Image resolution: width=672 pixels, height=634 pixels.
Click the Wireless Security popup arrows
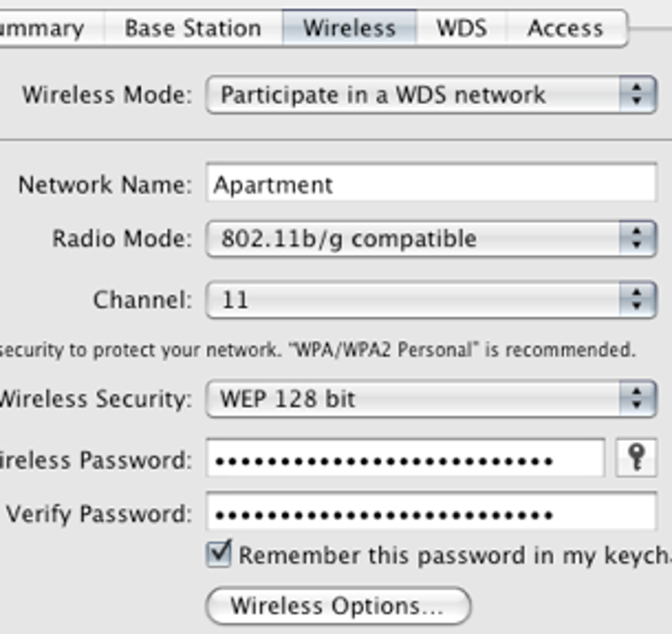click(x=638, y=398)
